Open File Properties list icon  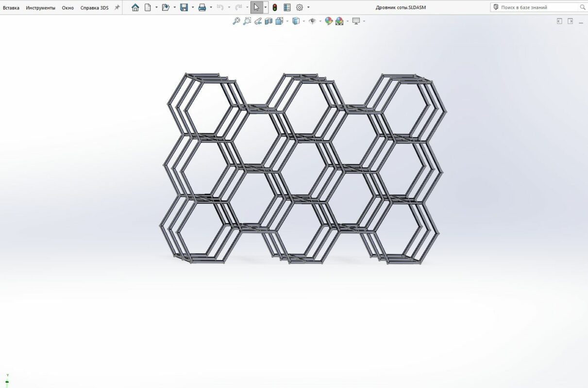(x=287, y=7)
